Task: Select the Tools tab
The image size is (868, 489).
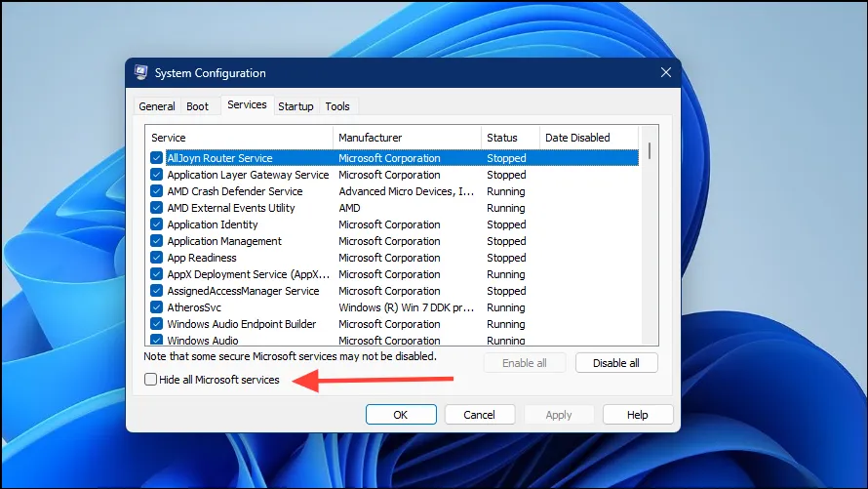Action: click(337, 106)
